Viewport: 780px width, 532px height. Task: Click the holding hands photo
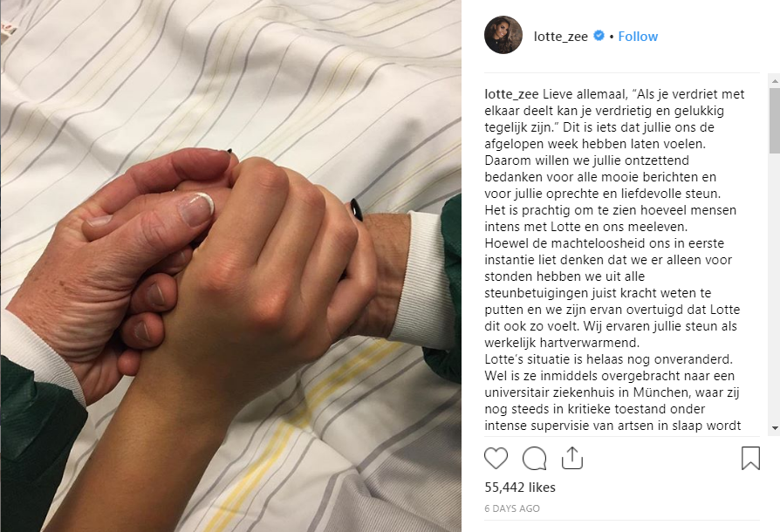pyautogui.click(x=231, y=266)
